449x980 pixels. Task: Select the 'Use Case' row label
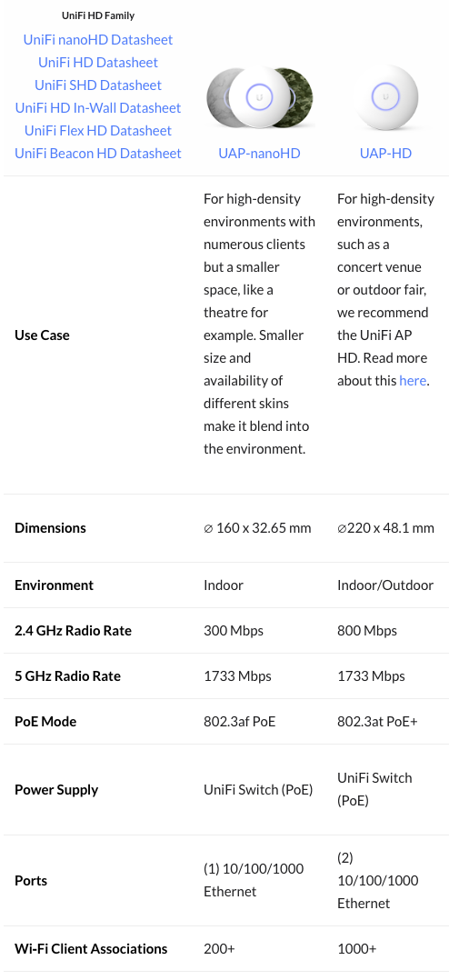(42, 335)
